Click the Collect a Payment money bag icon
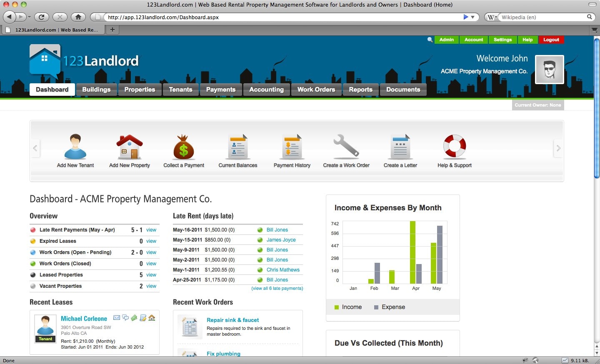The width and height of the screenshot is (600, 364). click(184, 147)
